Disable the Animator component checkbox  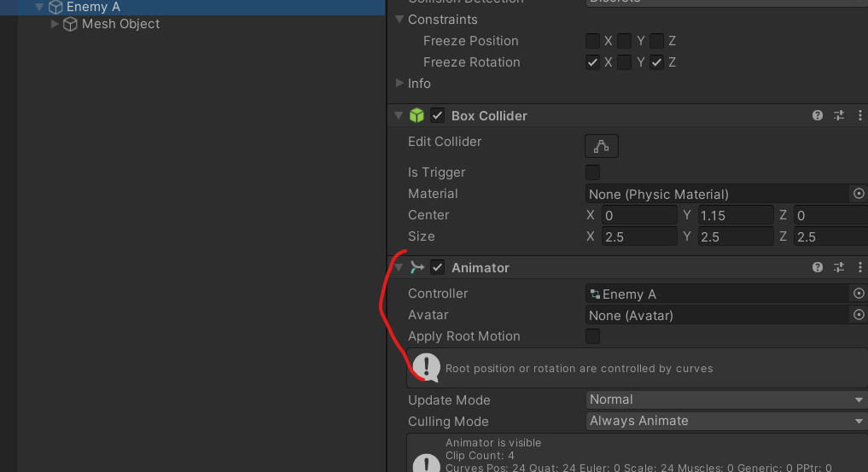438,268
